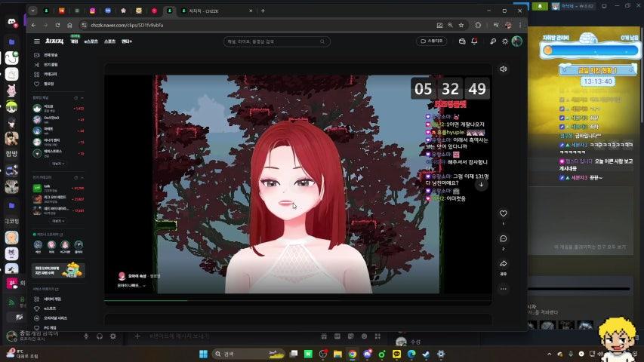The width and height of the screenshot is (644, 362).
Task: Mute the clip with the speaker icon
Action: click(503, 69)
